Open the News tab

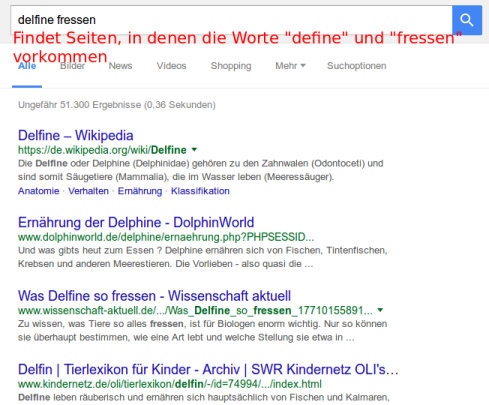(x=120, y=66)
